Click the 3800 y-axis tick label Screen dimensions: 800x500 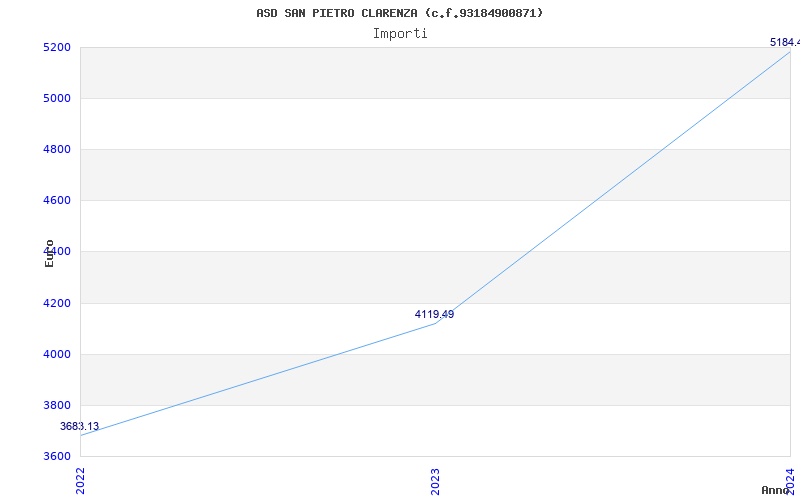56,406
